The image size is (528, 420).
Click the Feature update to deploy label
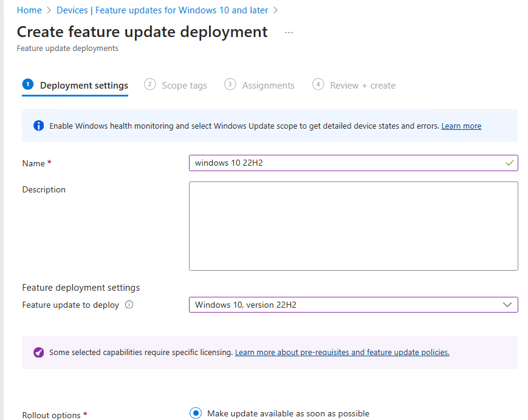coord(70,305)
